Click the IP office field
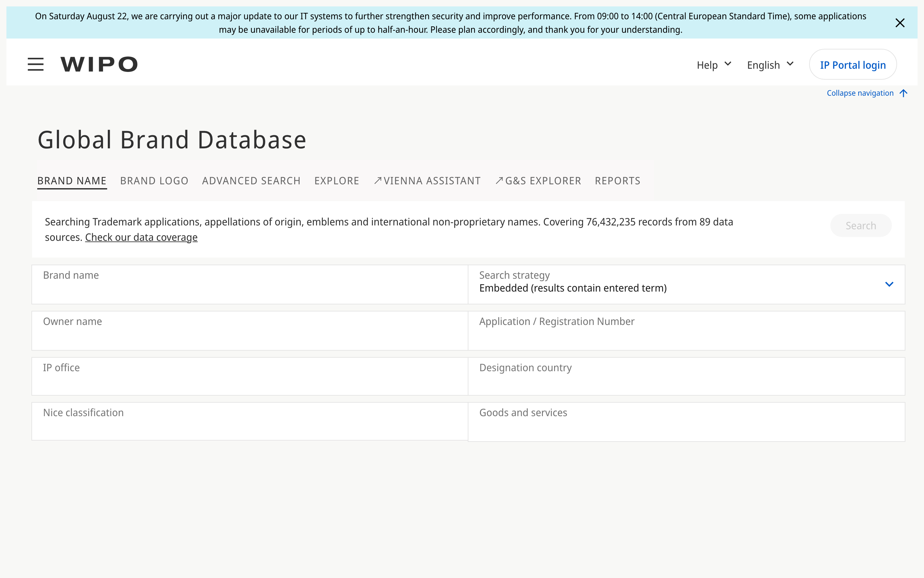 pyautogui.click(x=250, y=376)
